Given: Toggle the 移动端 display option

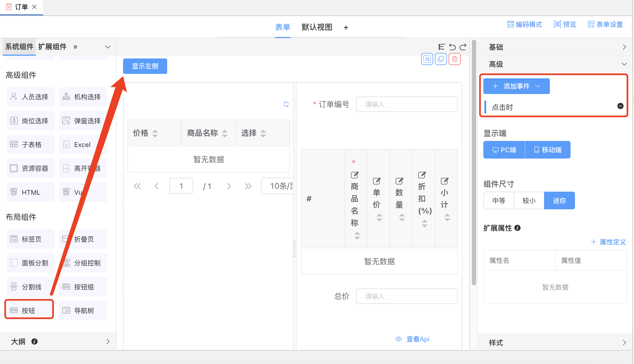Looking at the screenshot, I should 548,150.
